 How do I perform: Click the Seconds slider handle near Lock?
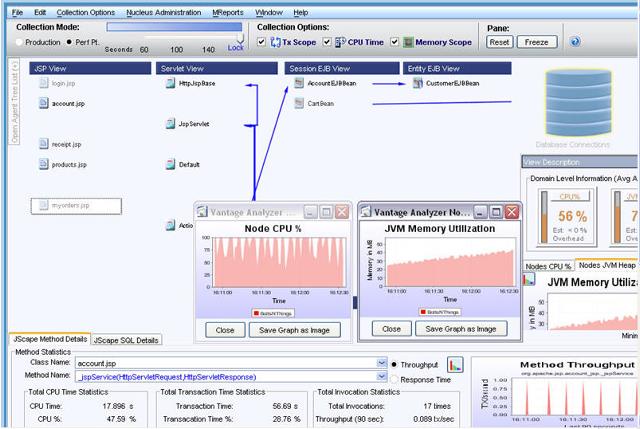coord(240,39)
